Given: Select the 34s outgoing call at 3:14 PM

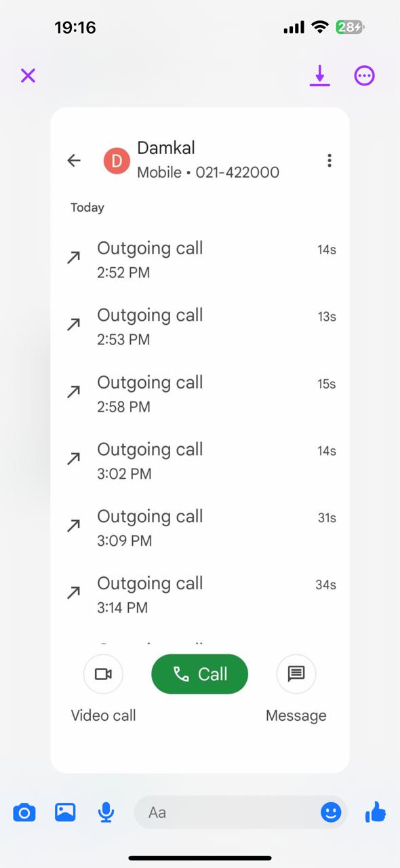Looking at the screenshot, I should [200, 595].
